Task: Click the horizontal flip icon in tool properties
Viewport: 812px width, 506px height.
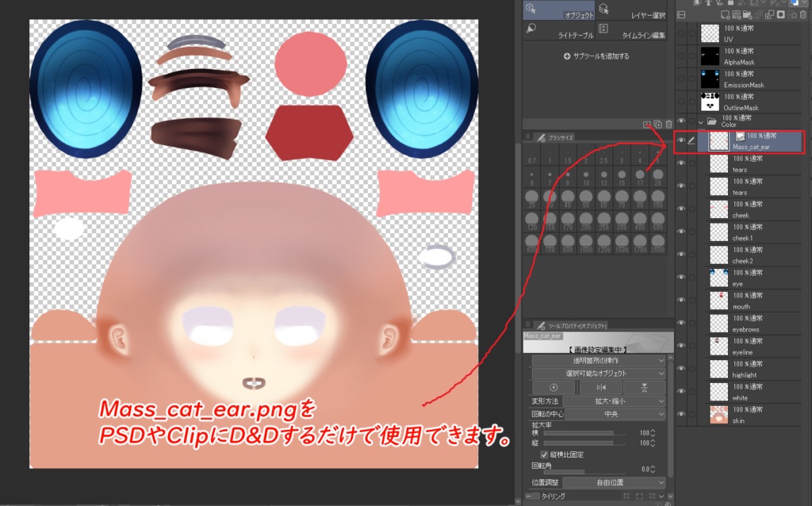Action: 602,387
